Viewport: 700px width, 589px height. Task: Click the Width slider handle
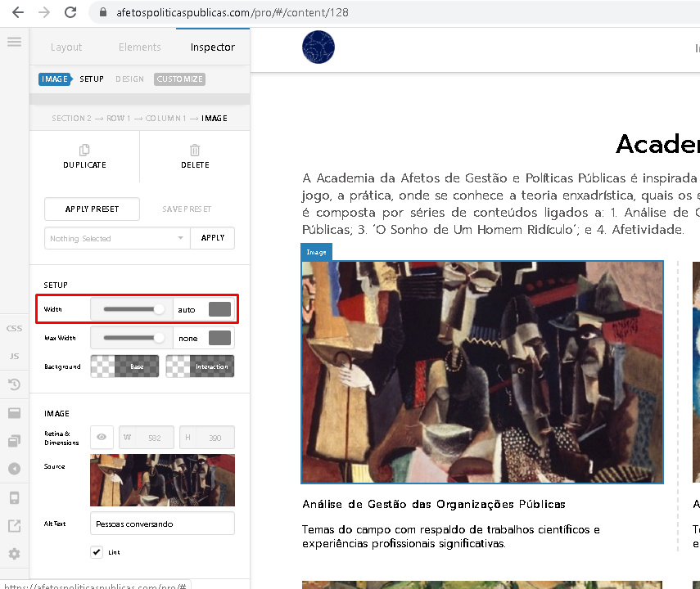pyautogui.click(x=159, y=309)
